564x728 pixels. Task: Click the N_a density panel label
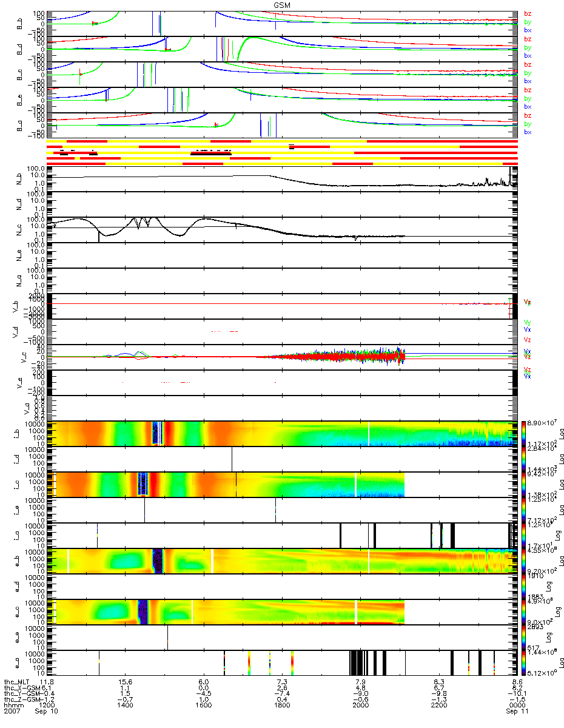click(20, 280)
